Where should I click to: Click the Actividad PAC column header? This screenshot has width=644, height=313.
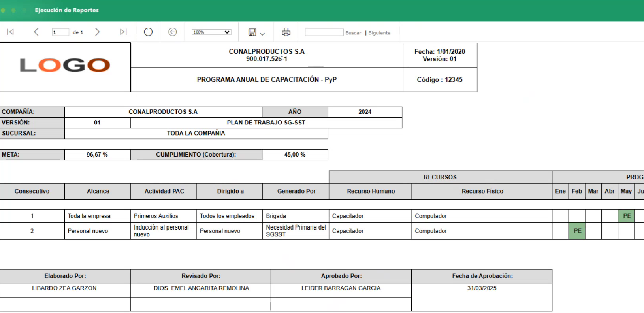pyautogui.click(x=164, y=191)
